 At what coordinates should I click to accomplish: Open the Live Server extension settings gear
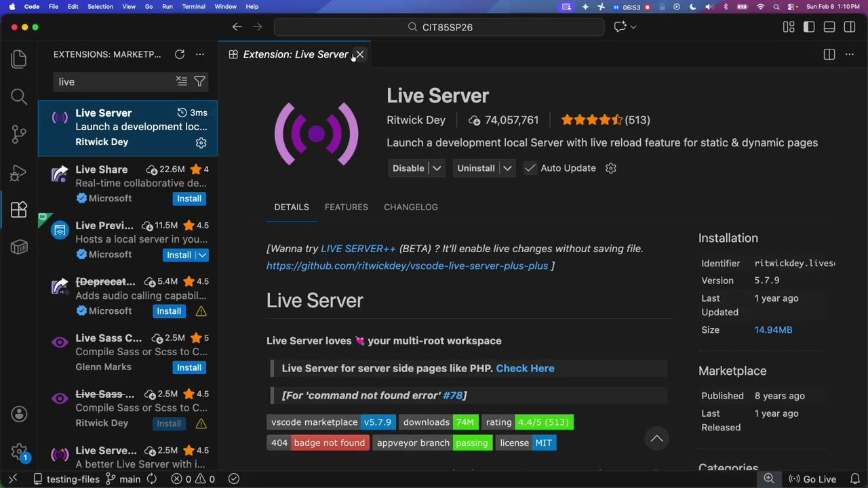coord(611,168)
